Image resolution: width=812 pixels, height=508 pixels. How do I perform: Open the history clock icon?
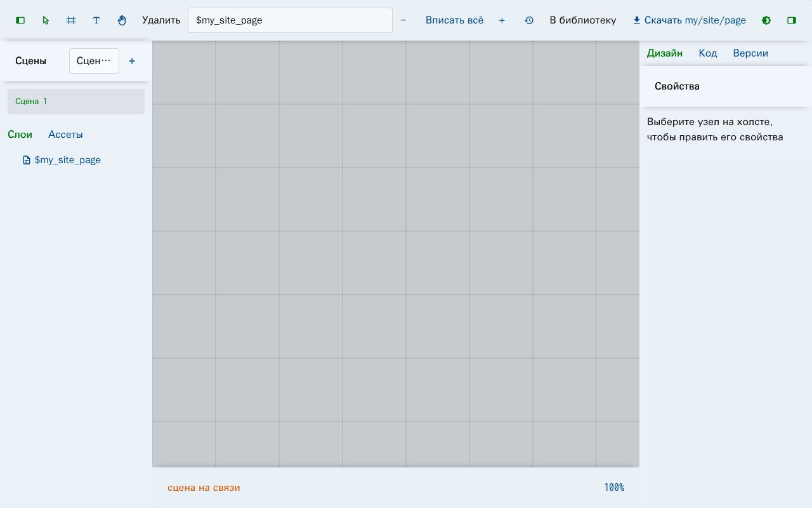pos(529,20)
